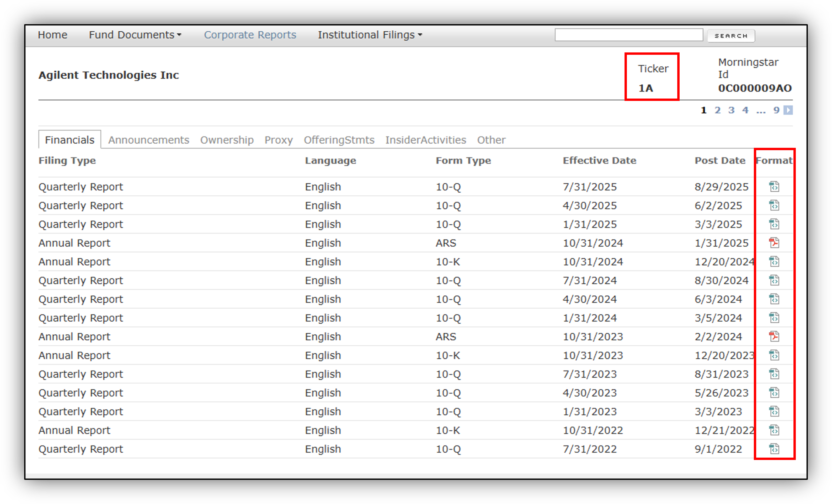Image resolution: width=832 pixels, height=504 pixels.
Task: Click the Agilent Technologies Inc heading
Action: pos(108,75)
